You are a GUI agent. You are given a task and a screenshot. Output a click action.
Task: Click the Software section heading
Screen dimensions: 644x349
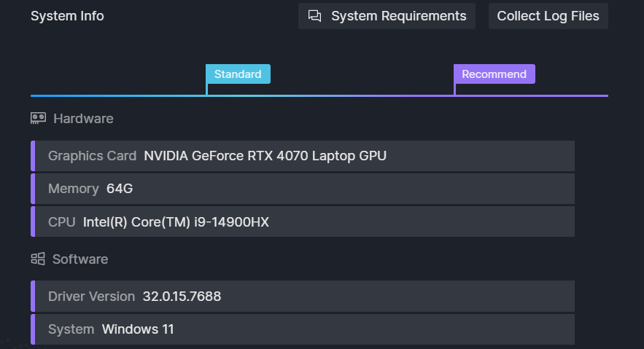point(80,259)
